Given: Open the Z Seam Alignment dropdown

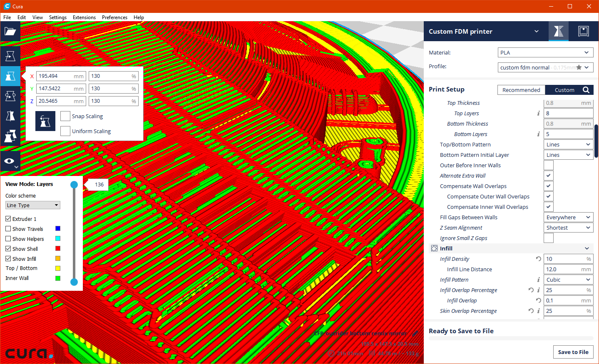Looking at the screenshot, I should click(x=568, y=228).
